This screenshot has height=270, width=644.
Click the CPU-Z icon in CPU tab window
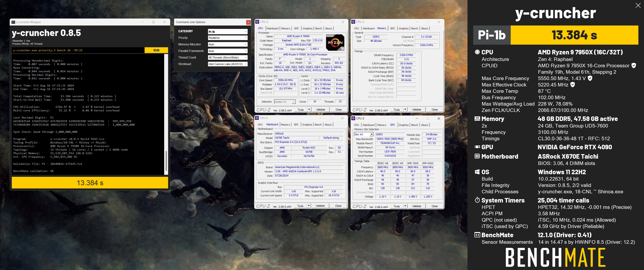pyautogui.click(x=257, y=22)
